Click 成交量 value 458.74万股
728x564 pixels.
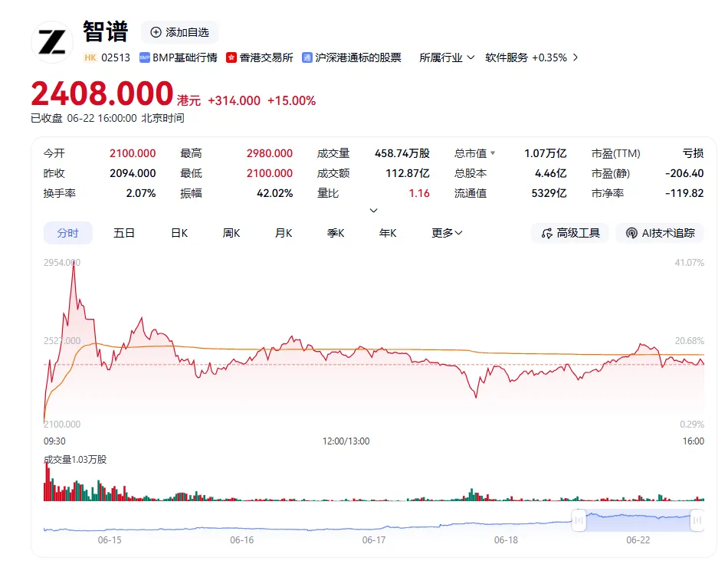402,153
